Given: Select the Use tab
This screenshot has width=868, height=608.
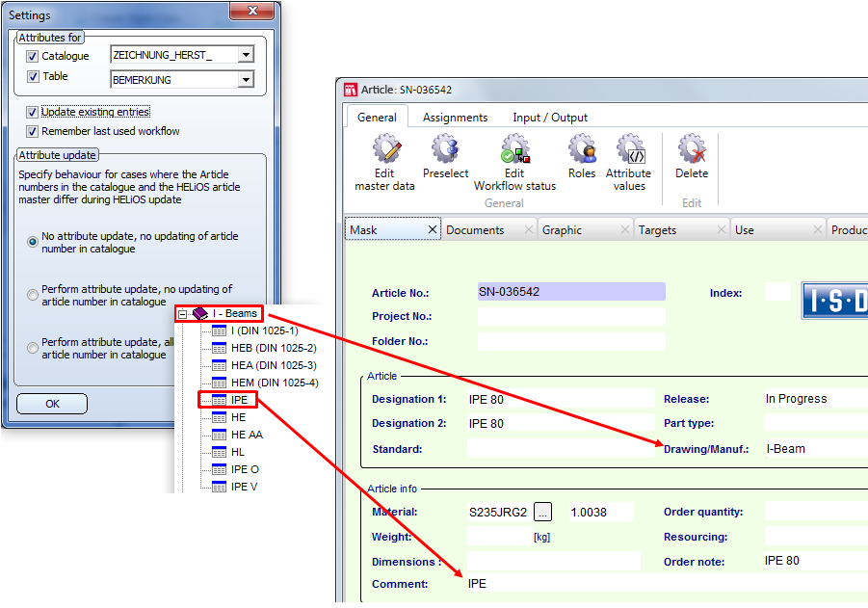Looking at the screenshot, I should pos(777,229).
